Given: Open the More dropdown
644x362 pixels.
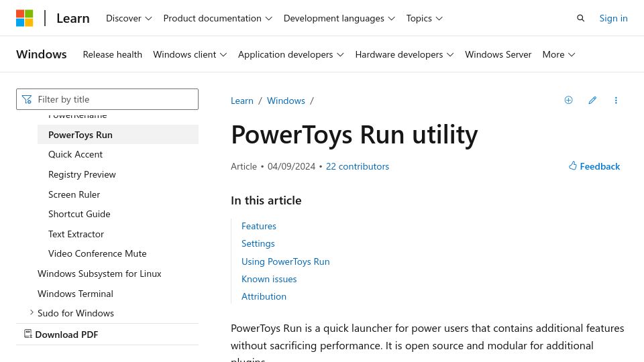Looking at the screenshot, I should (x=559, y=54).
